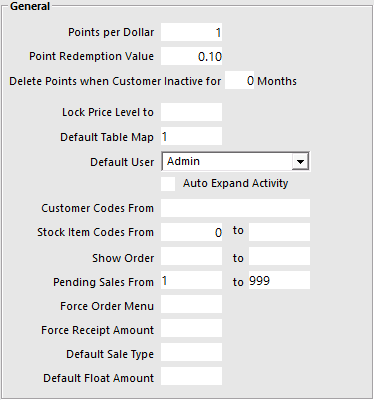Click the Pending Sales From field
374x400 pixels.
point(191,280)
